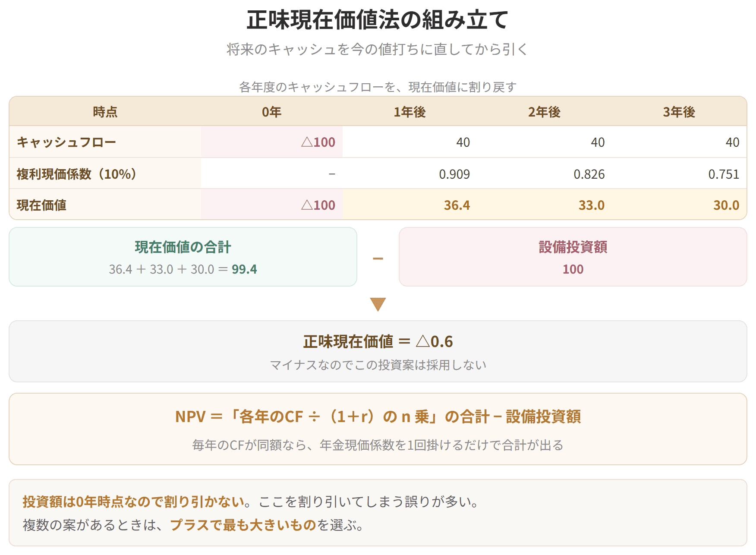Click the minus sign between the two cards

[x=378, y=259]
